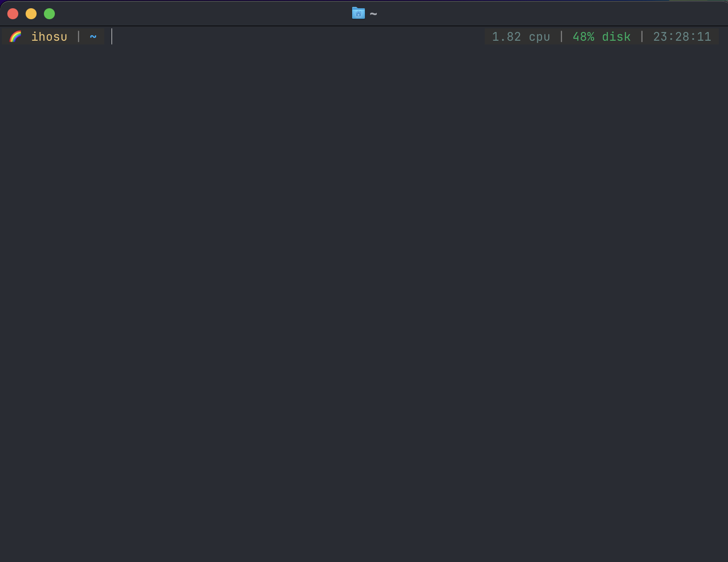Click the "48% disk" usage indicator
This screenshot has height=562, width=728.
click(602, 37)
